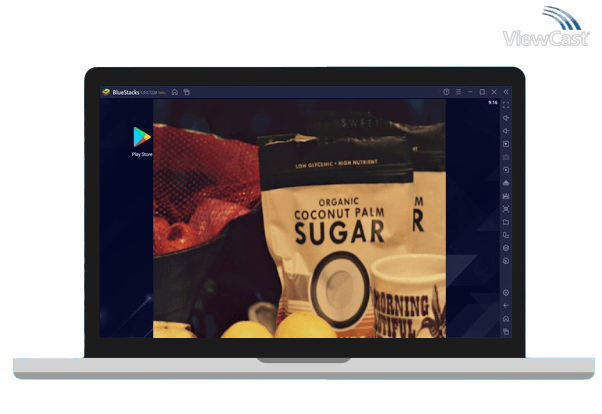Click the eject-shaped install icon in sidebar
602x414 pixels.
coord(506,183)
